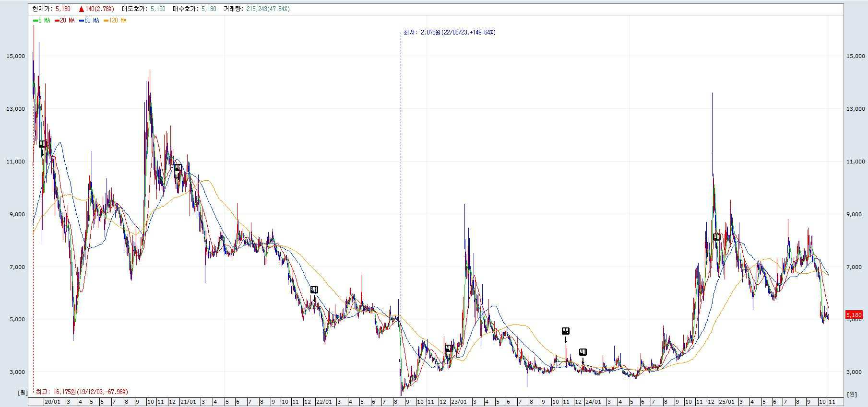This screenshot has width=868, height=407.
Task: Click the 최저 2,075원 low-price label
Action: point(449,33)
